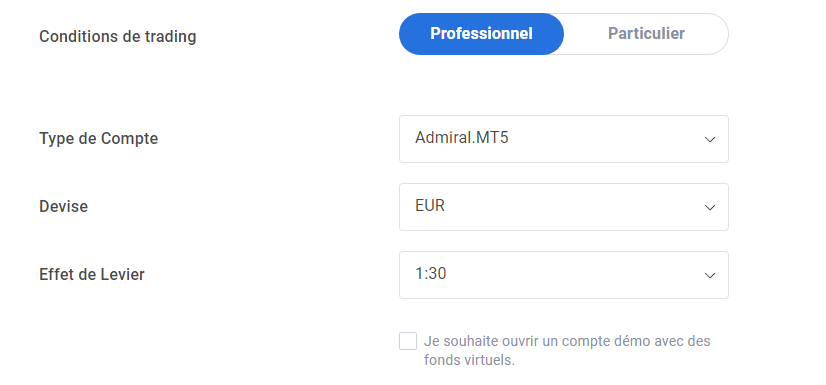Click the 1:30 leverage value text
Image resolution: width=826 pixels, height=385 pixels.
tap(430, 273)
